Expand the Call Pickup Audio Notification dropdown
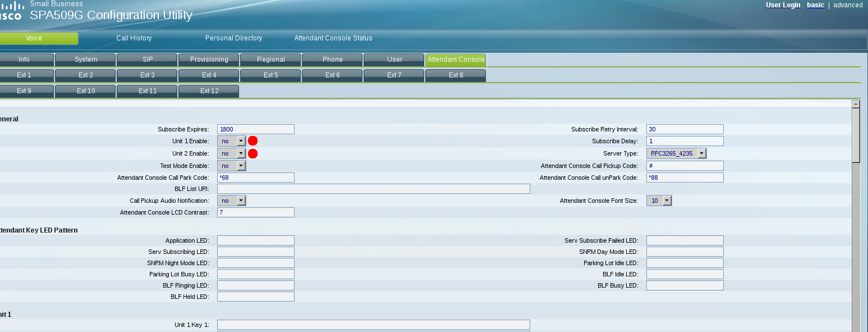The image size is (868, 332). click(231, 201)
